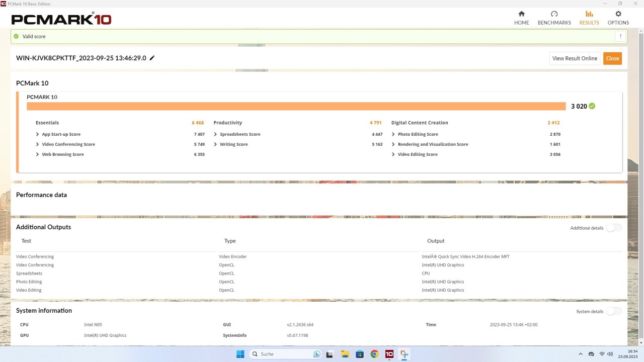Screen dimensions: 644x362
Task: Click View Result Online button
Action: pos(575,58)
